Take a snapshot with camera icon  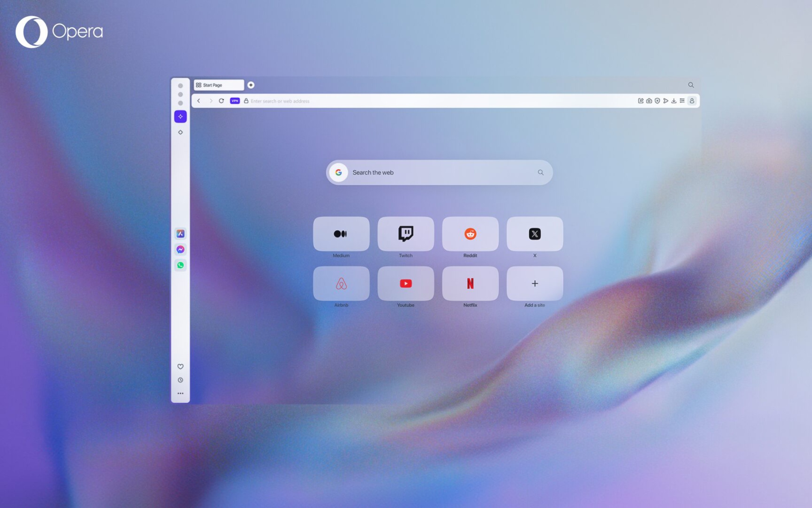(x=649, y=101)
